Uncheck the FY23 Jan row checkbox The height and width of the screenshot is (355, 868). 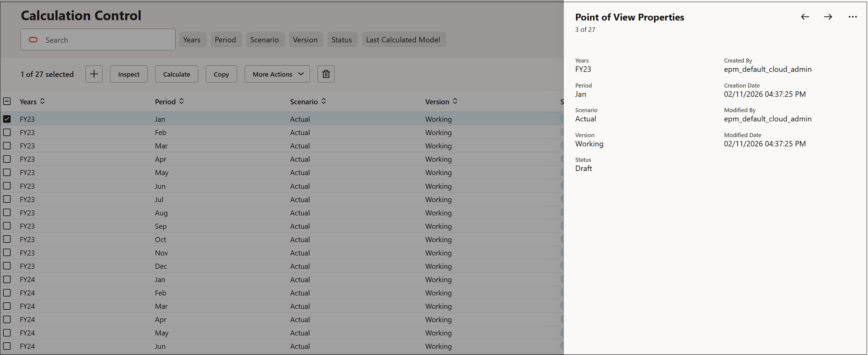(7, 119)
